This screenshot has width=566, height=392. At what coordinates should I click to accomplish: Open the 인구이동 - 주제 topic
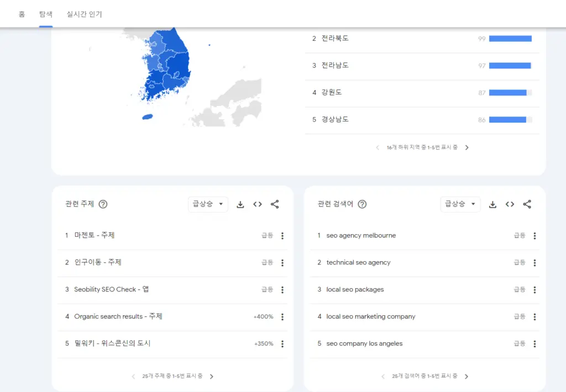click(x=98, y=262)
